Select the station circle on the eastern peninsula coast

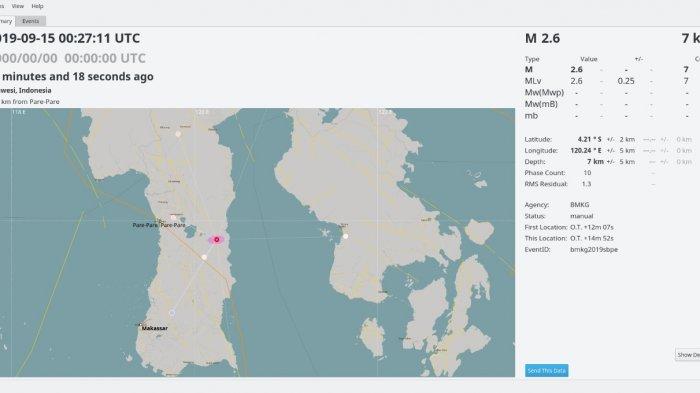[345, 236]
